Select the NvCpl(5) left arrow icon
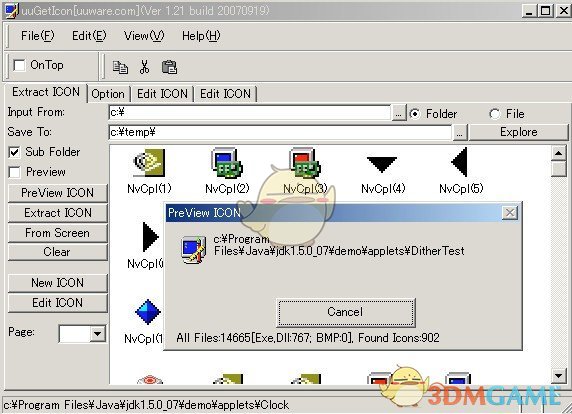 (459, 162)
